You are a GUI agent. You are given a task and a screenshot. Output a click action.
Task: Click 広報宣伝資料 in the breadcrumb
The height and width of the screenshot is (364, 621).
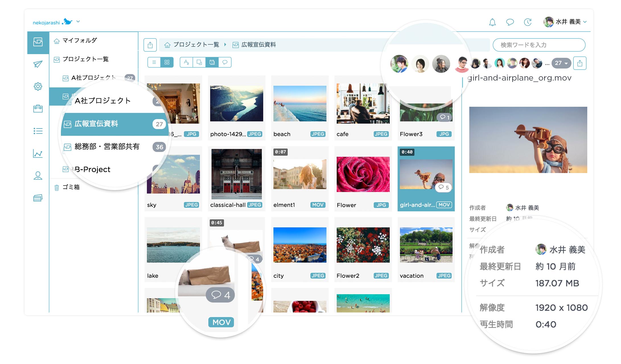(254, 45)
